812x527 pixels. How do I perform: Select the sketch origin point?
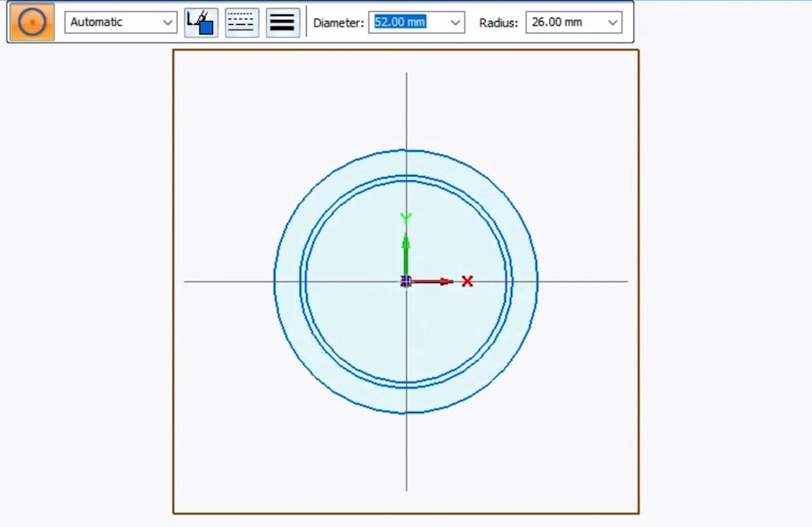point(406,282)
